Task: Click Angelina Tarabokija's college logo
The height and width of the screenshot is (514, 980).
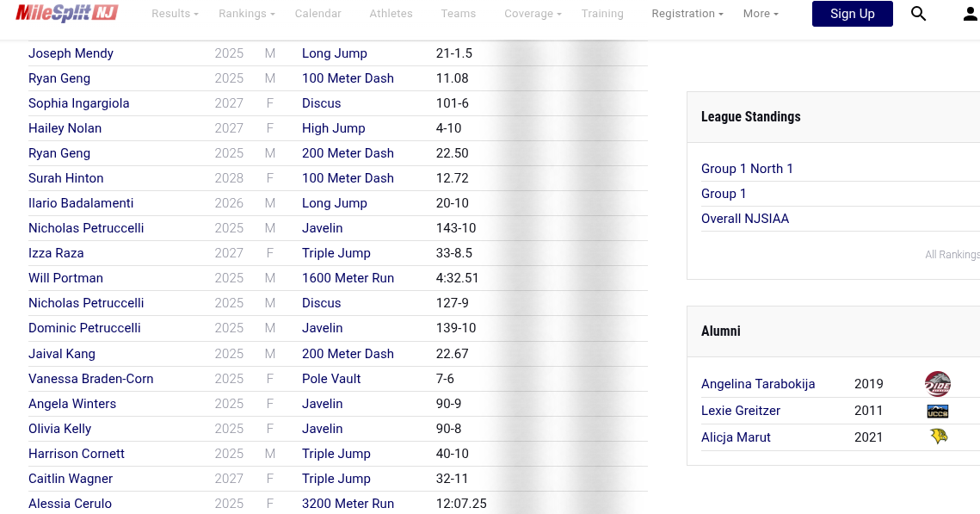Action: click(x=937, y=384)
